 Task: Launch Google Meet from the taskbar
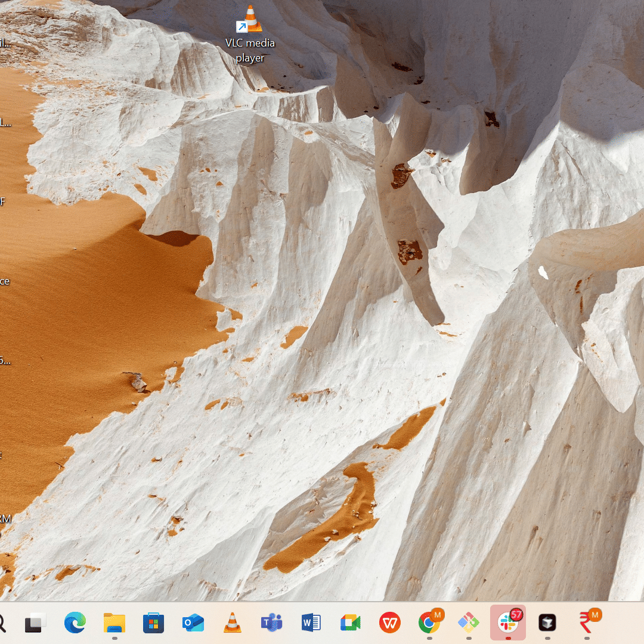tap(351, 623)
